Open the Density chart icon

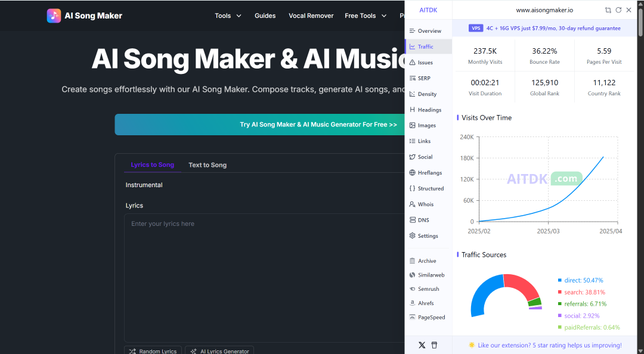coord(413,94)
